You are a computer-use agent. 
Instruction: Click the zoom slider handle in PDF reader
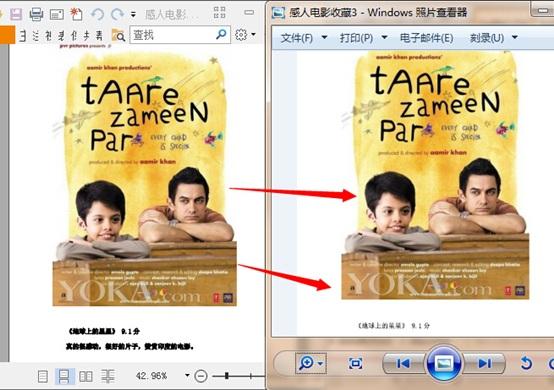[x=226, y=376]
